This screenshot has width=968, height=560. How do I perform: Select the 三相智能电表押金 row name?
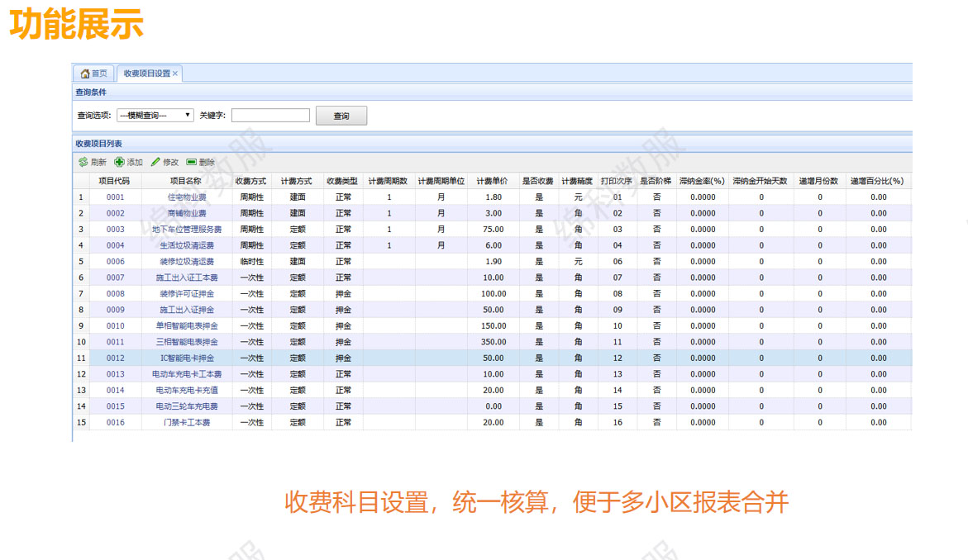point(187,342)
